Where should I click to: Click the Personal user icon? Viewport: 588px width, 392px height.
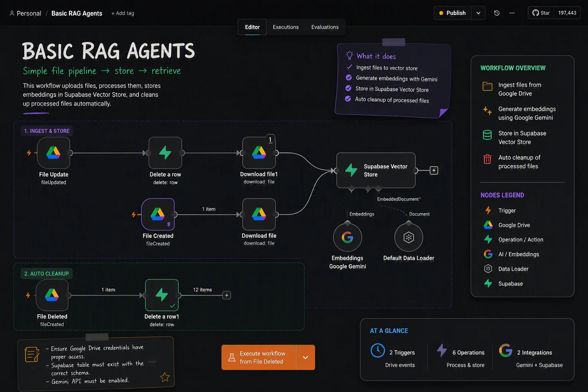click(x=12, y=13)
